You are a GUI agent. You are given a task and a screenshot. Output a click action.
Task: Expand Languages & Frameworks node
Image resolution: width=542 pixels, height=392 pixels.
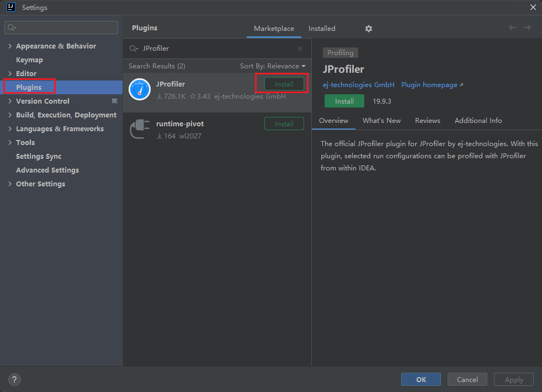[x=10, y=129]
